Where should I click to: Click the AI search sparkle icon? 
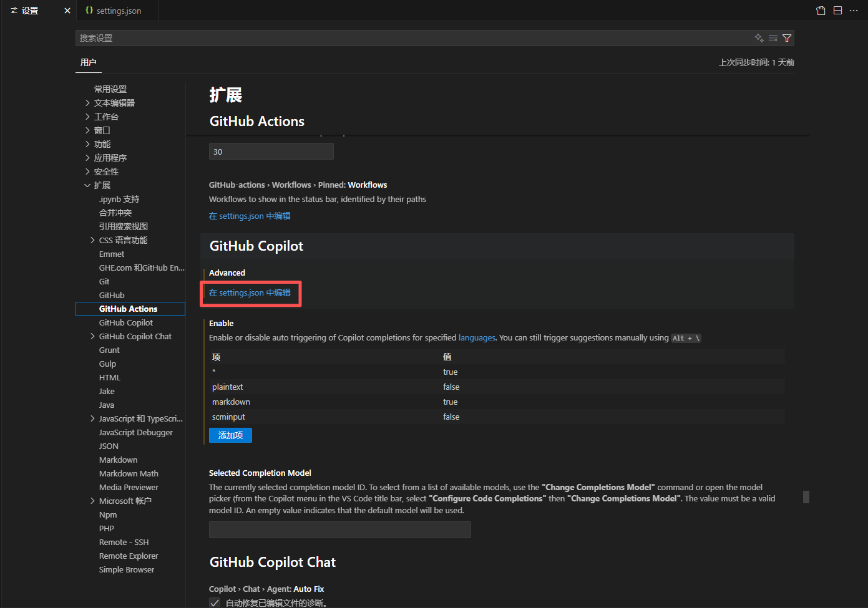[759, 38]
